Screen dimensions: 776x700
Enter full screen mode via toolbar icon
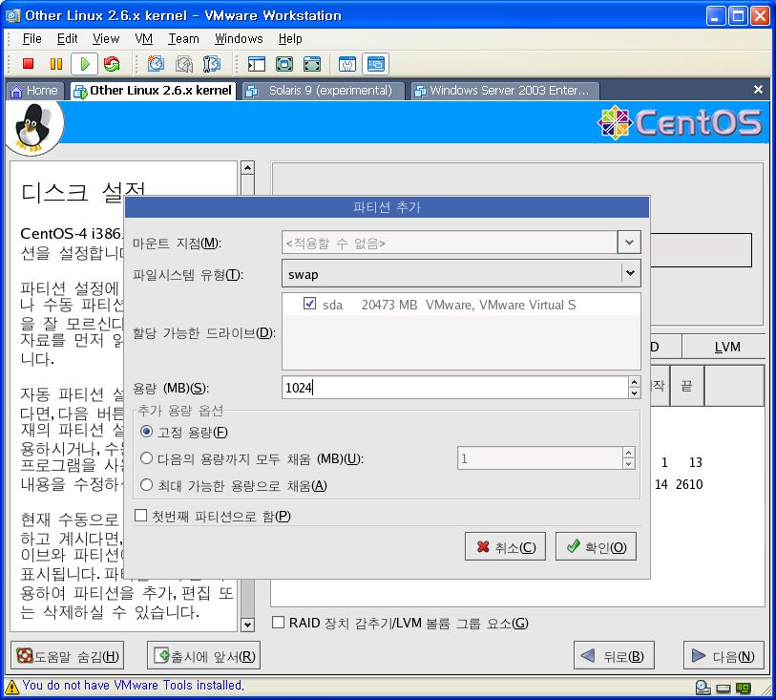click(x=283, y=64)
